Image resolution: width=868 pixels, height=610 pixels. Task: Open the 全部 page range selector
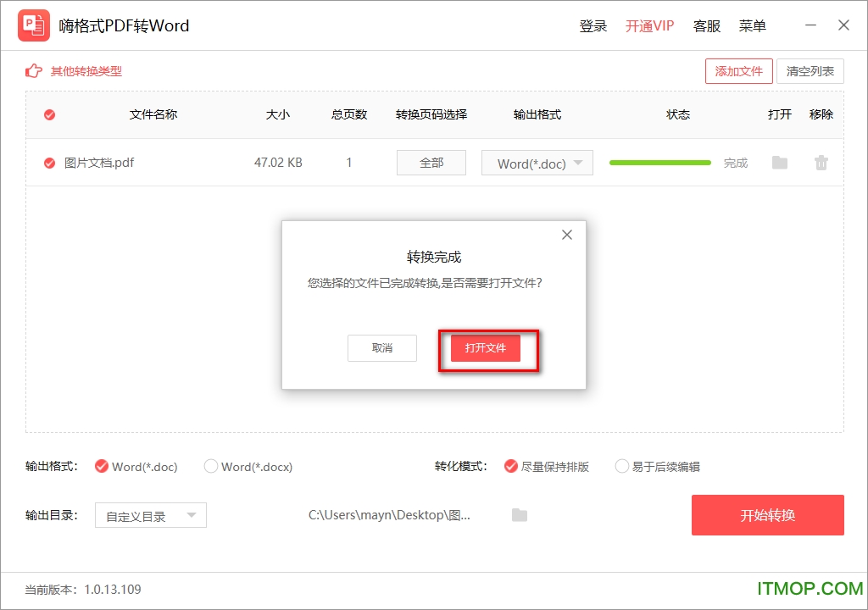coord(431,163)
